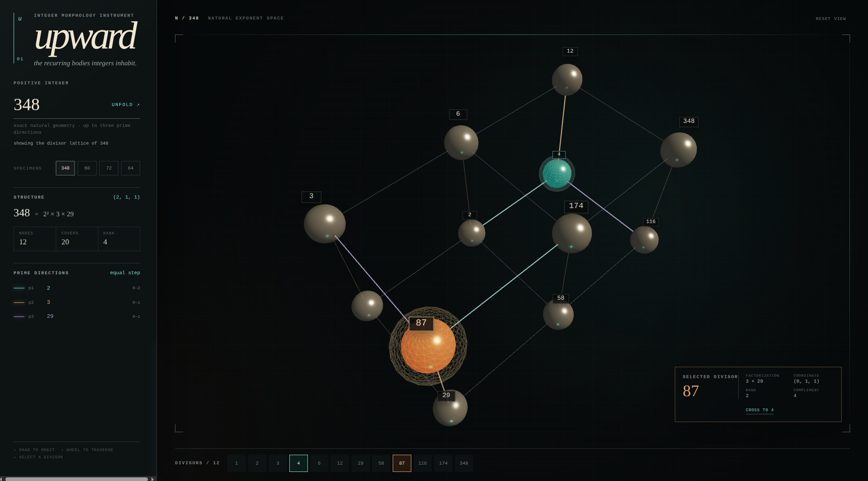This screenshot has height=481, width=868.
Task: Choose the sphere labeled 116
Action: (644, 240)
